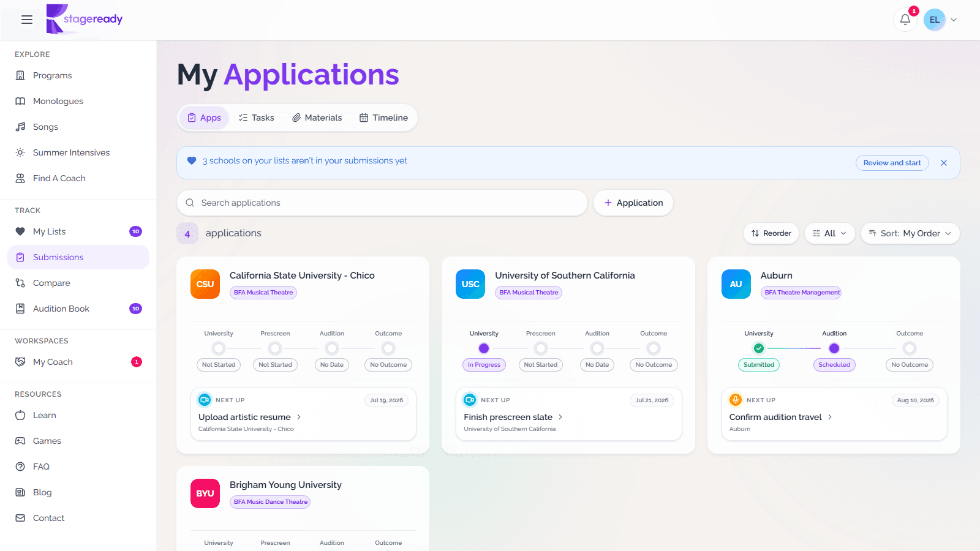980x551 pixels.
Task: Open Brigham Young University application
Action: 285,485
